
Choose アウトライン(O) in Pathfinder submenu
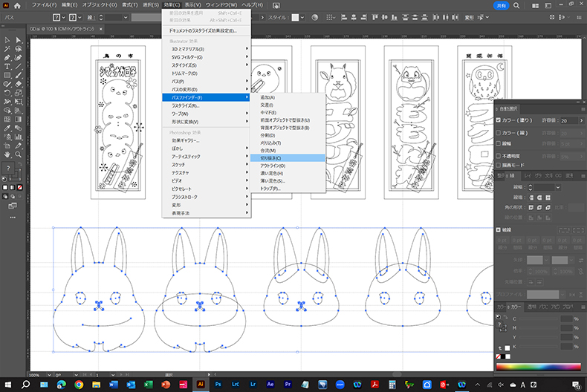click(288, 166)
